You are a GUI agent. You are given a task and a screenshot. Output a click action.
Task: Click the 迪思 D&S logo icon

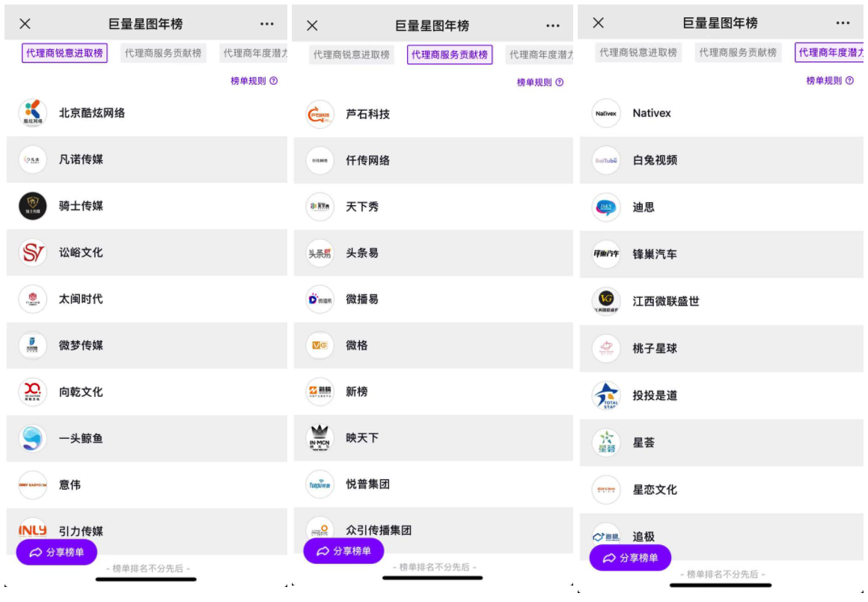pos(606,207)
